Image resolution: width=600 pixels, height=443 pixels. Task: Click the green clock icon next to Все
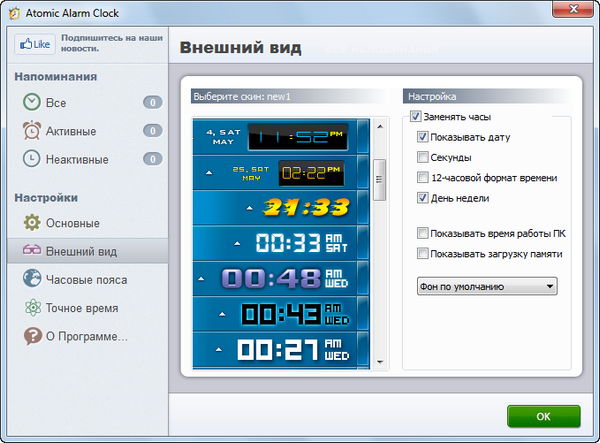tap(31, 102)
